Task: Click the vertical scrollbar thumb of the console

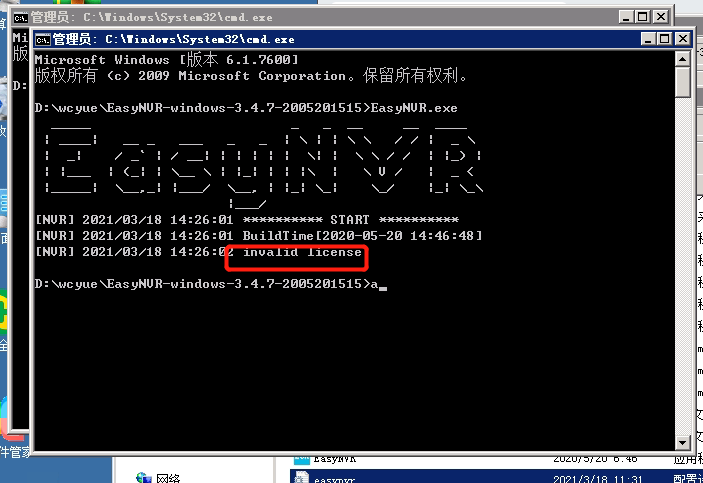Action: click(x=682, y=82)
